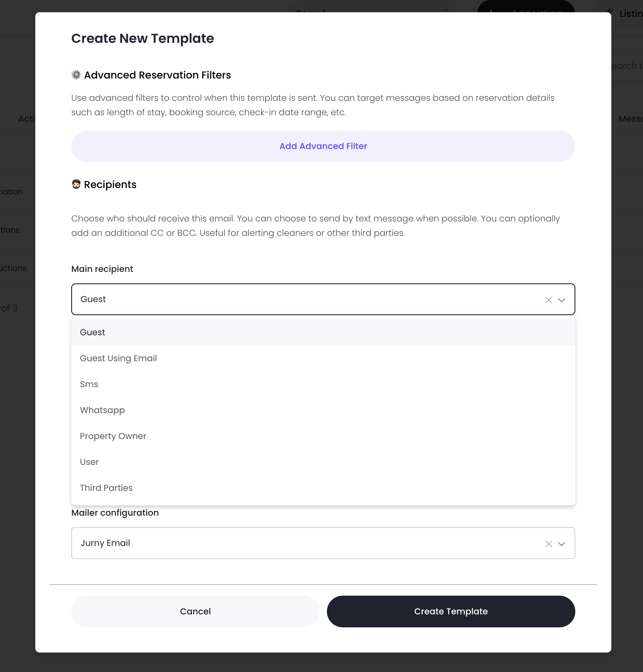Select the User recipient option
Image resolution: width=643 pixels, height=672 pixels.
coord(89,462)
